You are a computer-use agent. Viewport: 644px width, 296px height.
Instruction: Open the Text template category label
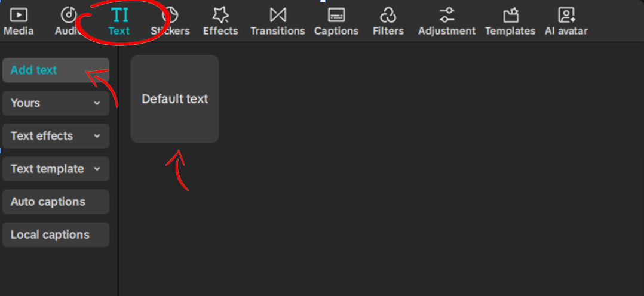tap(47, 169)
